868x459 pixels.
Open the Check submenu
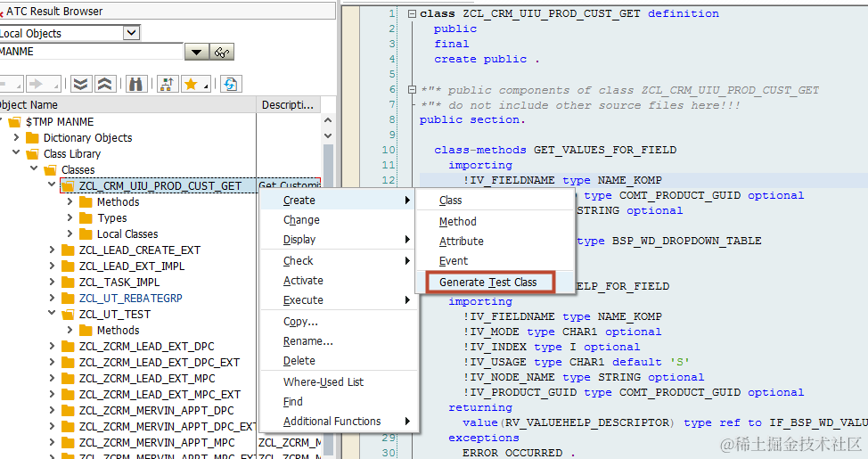339,261
